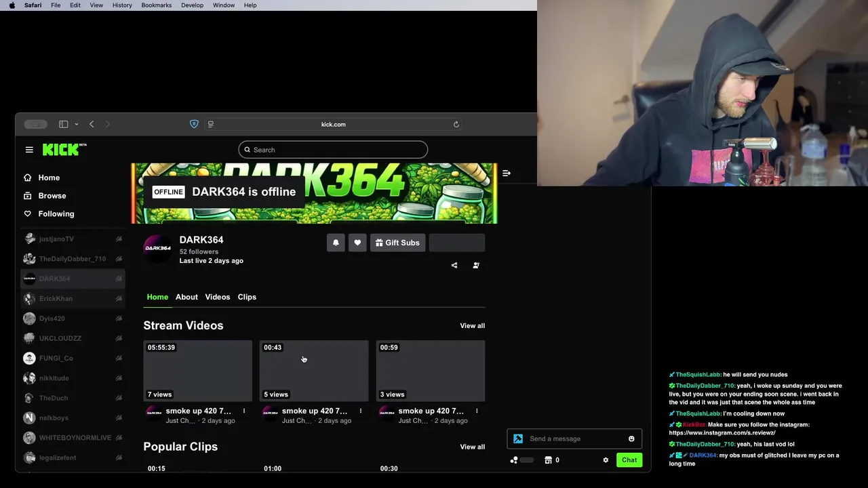
Task: Open Browse in Kick sidebar
Action: [52, 196]
